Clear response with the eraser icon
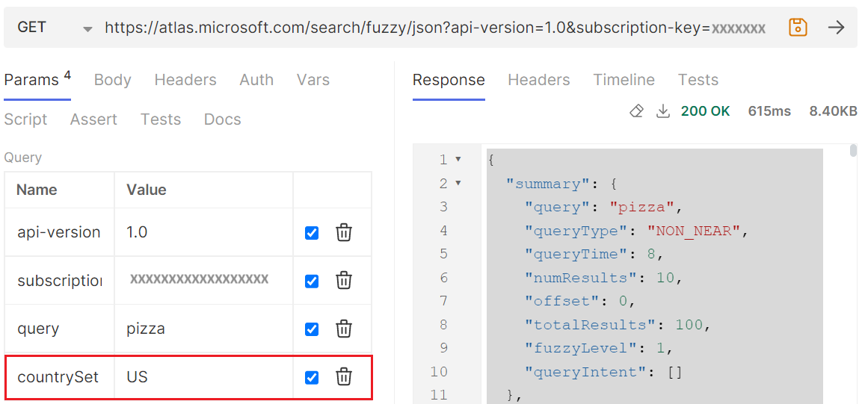 636,111
